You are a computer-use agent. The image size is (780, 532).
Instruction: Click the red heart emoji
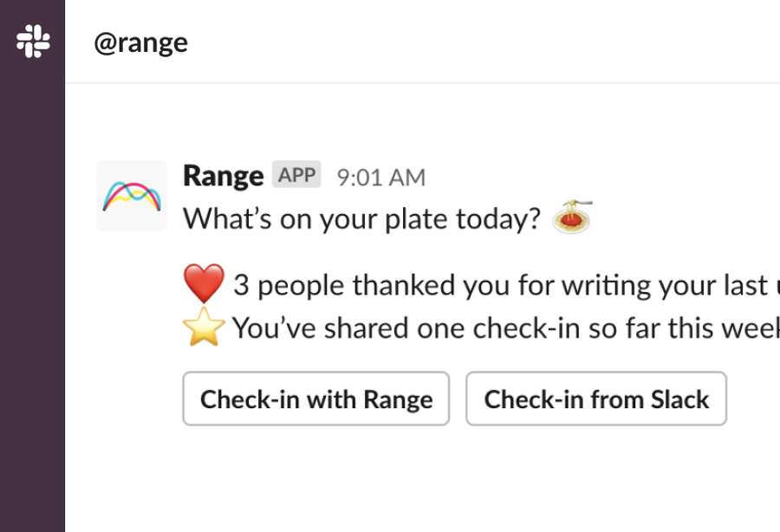pyautogui.click(x=204, y=283)
